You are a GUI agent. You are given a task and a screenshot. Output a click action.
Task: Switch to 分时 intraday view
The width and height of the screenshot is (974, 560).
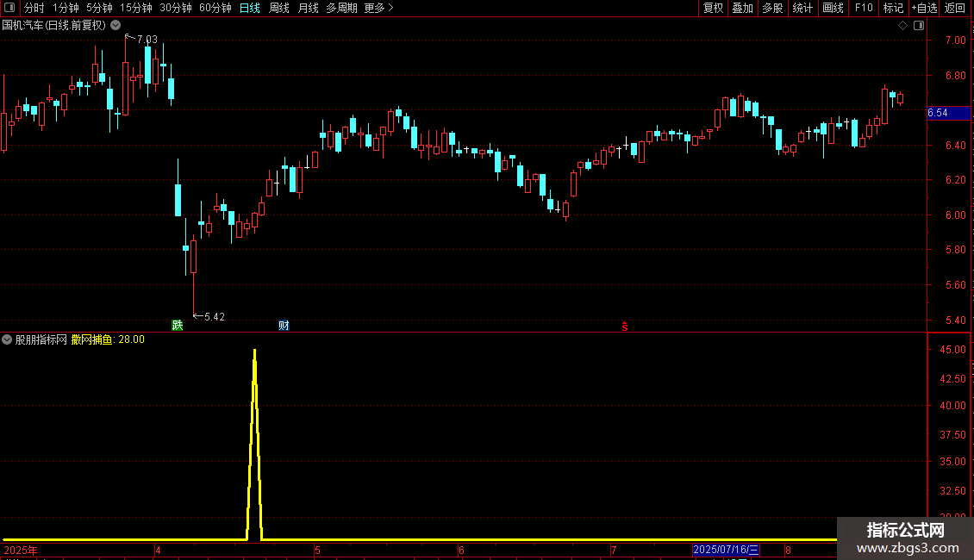coord(34,8)
